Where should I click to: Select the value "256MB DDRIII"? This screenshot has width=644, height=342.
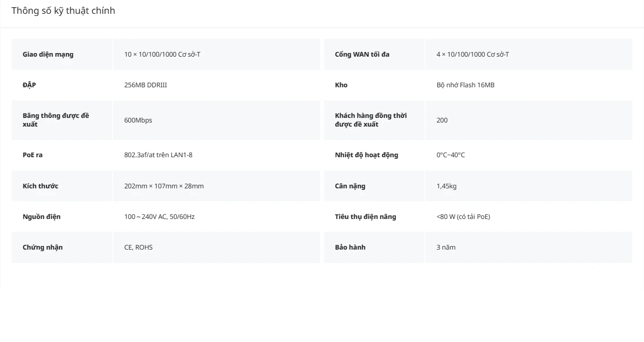pos(145,85)
